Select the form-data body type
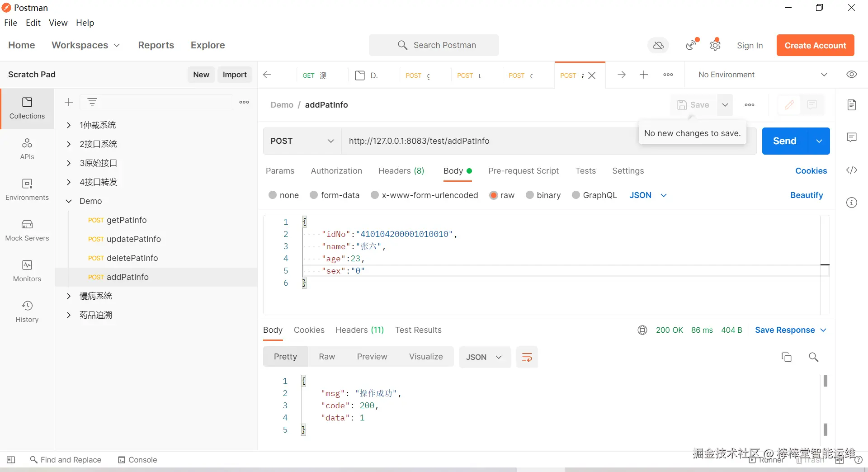868x472 pixels. [x=314, y=195]
